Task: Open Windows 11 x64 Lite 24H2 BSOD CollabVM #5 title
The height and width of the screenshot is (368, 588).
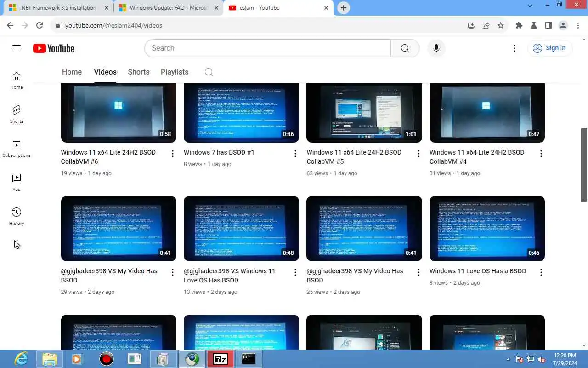Action: coord(354,157)
